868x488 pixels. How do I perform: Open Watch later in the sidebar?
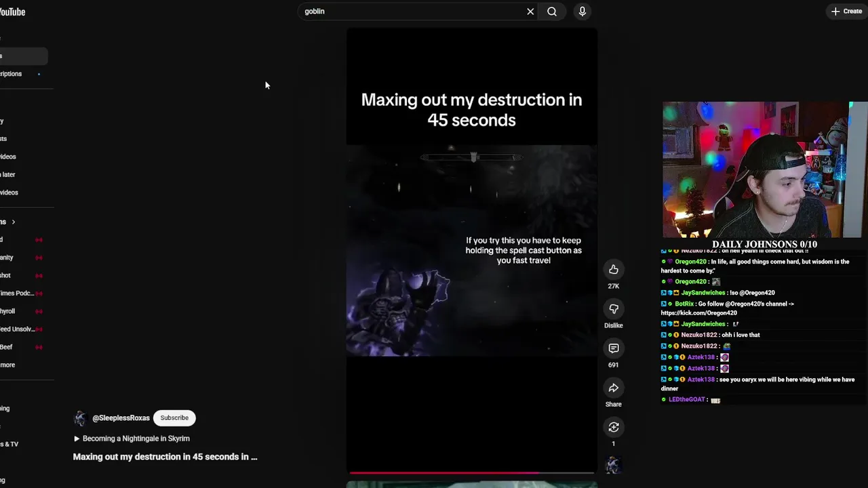(x=8, y=175)
